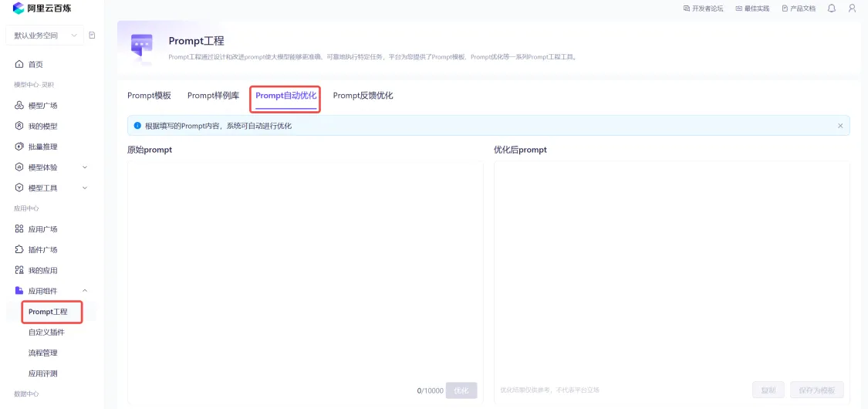The image size is (868, 409).
Task: Click the 模型体验 sidebar icon
Action: (19, 167)
